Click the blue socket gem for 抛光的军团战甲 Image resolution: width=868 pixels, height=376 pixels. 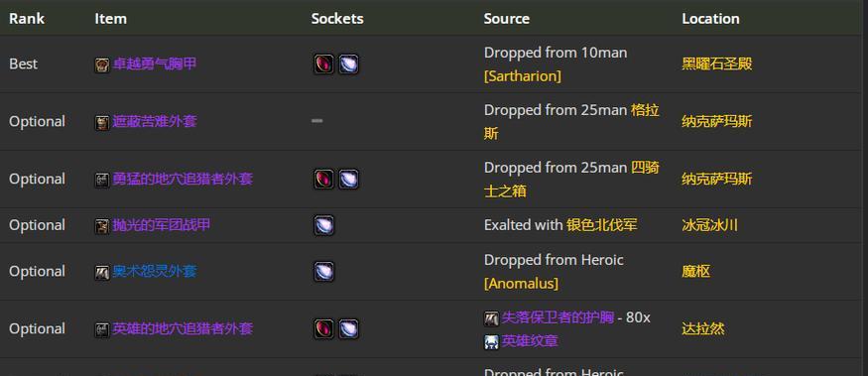pos(323,225)
